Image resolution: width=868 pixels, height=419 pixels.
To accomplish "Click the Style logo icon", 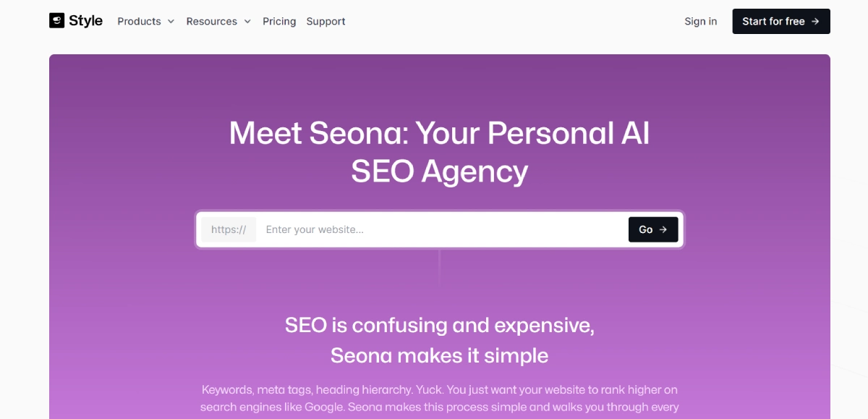I will pyautogui.click(x=56, y=21).
